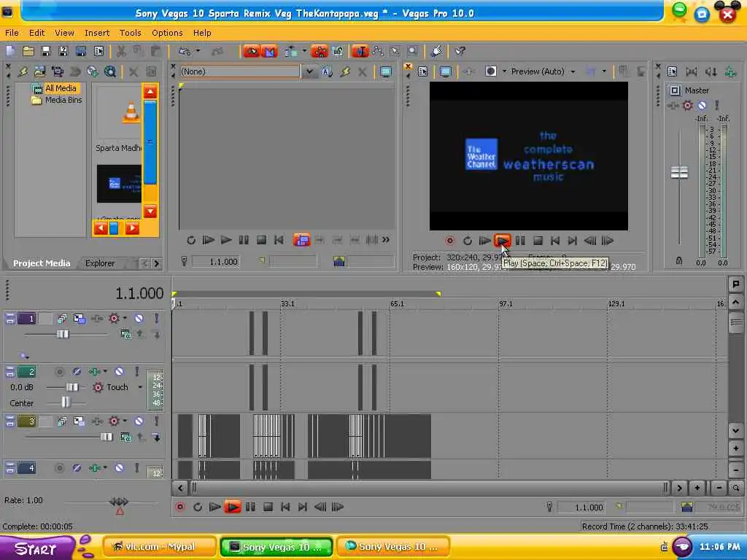Toggle Automatic Crossfades in main toolbar
This screenshot has height=560, width=747.
click(269, 51)
